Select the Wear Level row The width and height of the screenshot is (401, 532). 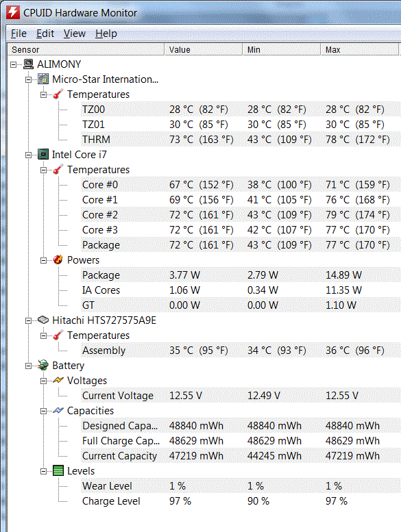[x=241, y=486]
